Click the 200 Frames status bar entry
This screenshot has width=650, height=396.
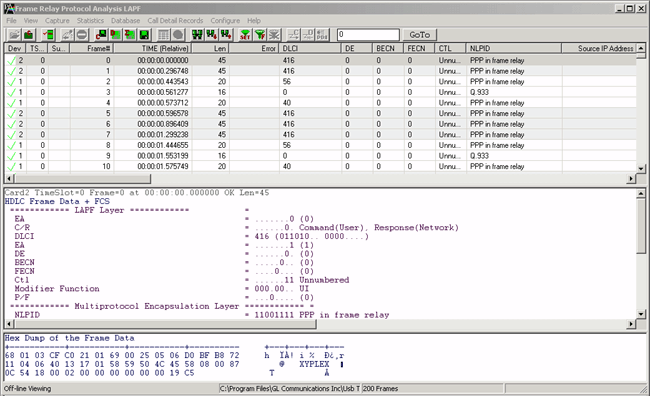click(380, 389)
